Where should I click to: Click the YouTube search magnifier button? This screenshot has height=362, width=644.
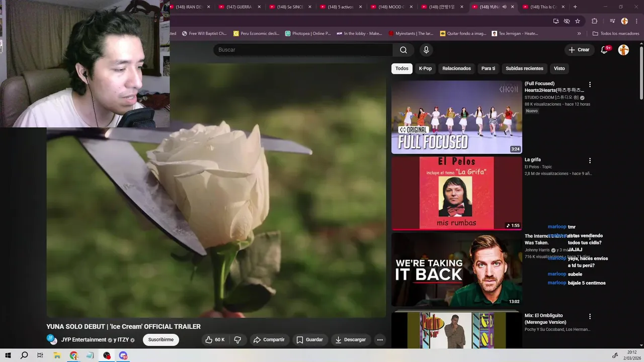[x=404, y=50]
